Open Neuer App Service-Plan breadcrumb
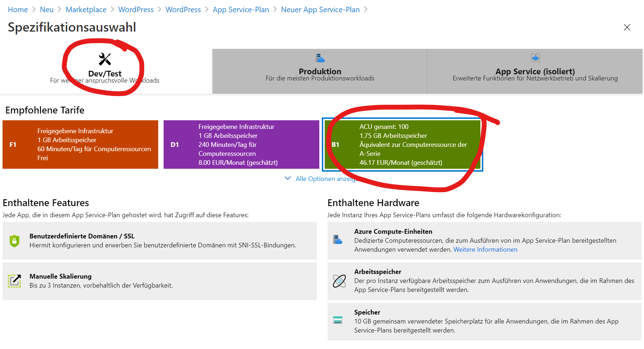 (320, 10)
